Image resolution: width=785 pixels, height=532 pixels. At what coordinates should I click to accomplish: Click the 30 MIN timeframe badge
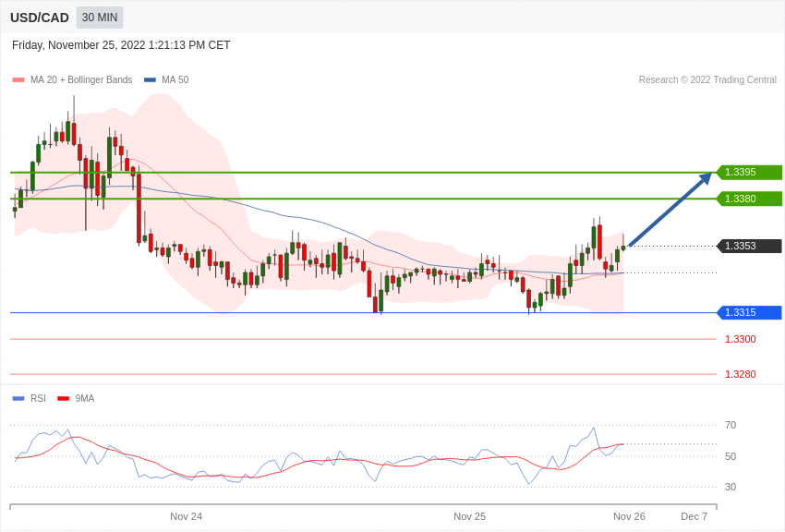100,18
